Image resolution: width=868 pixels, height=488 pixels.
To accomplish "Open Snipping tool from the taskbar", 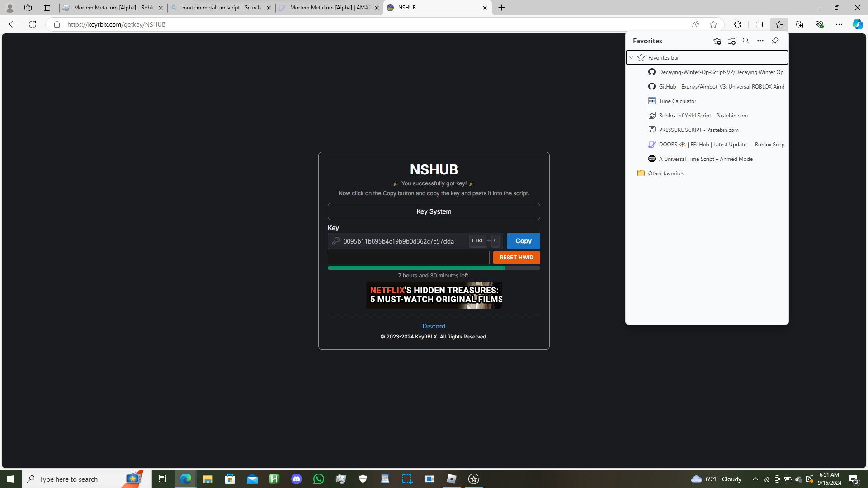I will point(407,479).
